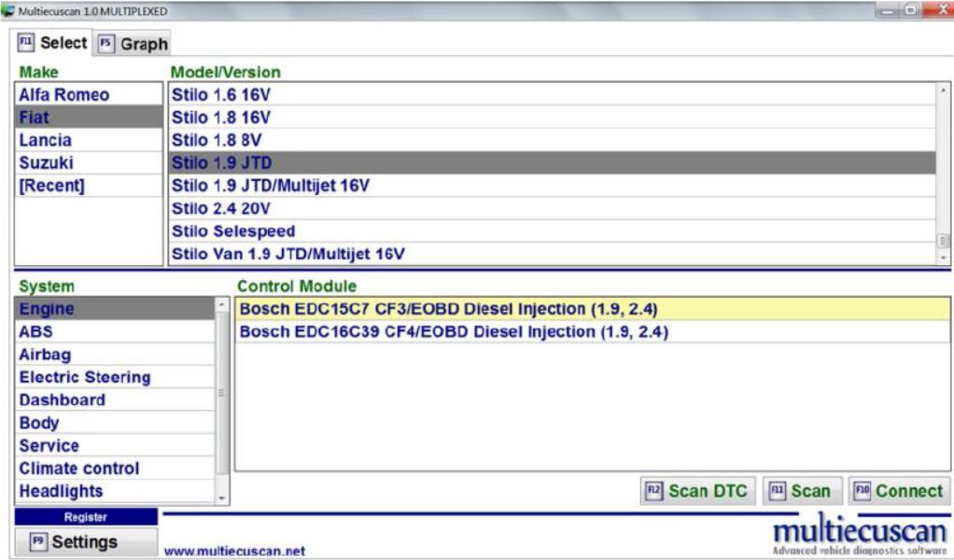Select Stilo 1.8 16V model
Viewport: 954px width, 560px height.
coord(553,118)
